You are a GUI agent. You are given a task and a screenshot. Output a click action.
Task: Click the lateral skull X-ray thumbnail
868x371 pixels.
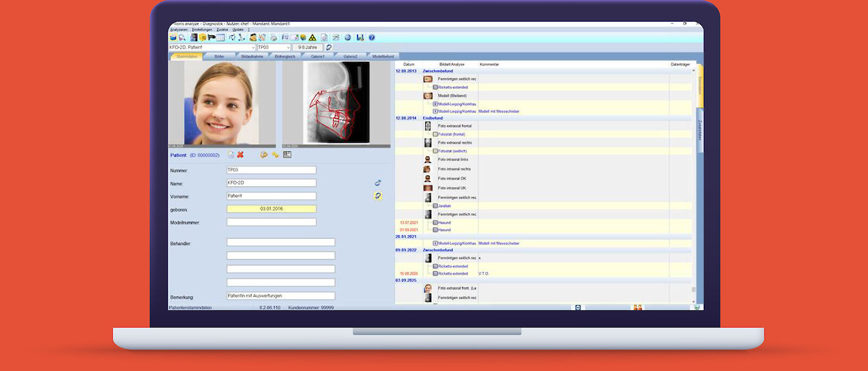[x=336, y=103]
